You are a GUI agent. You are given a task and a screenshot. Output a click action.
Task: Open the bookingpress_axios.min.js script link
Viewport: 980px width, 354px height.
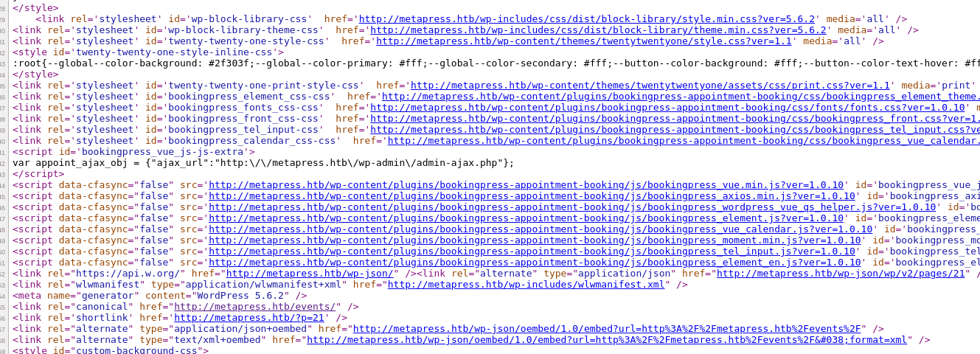tap(532, 196)
